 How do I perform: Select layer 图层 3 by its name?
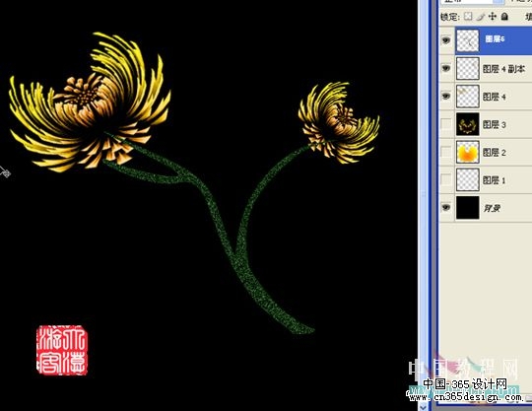[494, 124]
